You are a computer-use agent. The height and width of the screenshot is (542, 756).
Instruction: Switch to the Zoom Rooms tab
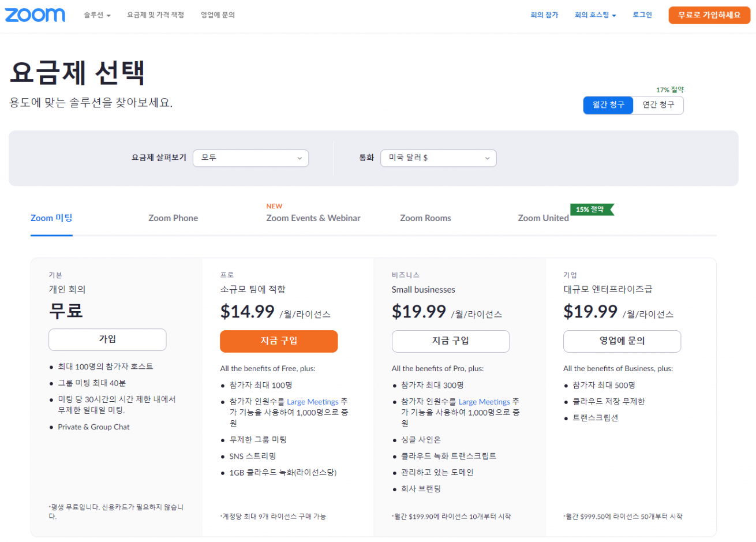tap(425, 218)
